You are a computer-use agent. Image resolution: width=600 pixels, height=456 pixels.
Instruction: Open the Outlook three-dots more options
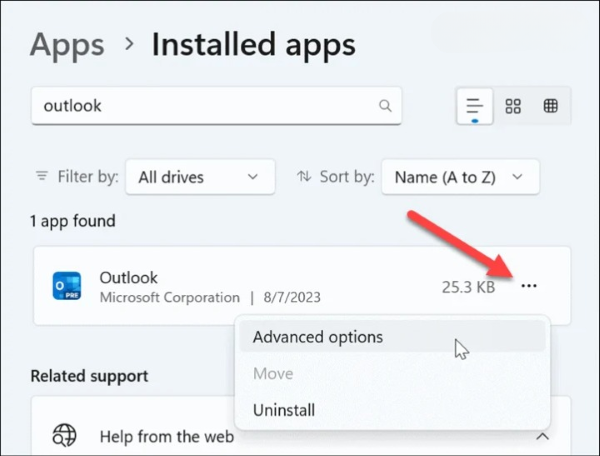[x=529, y=286]
